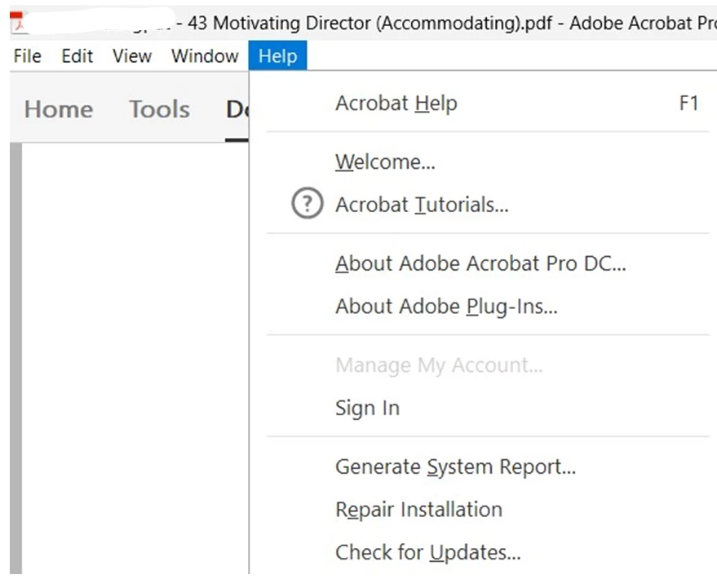Viewport: 717px width, 588px height.
Task: Close the open Help menu
Action: point(277,55)
